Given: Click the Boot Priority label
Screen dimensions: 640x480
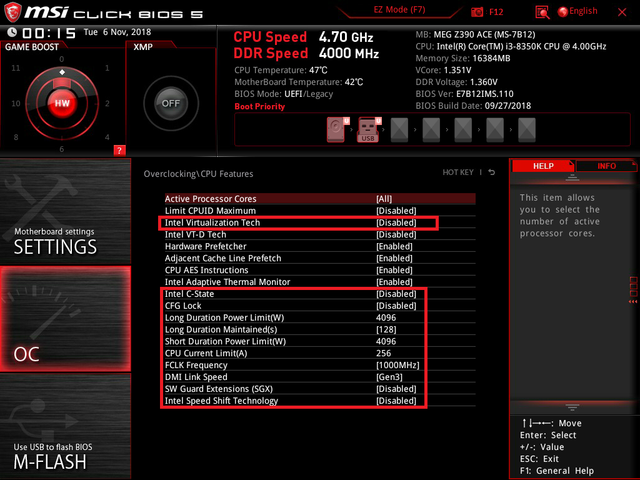Looking at the screenshot, I should pos(260,107).
